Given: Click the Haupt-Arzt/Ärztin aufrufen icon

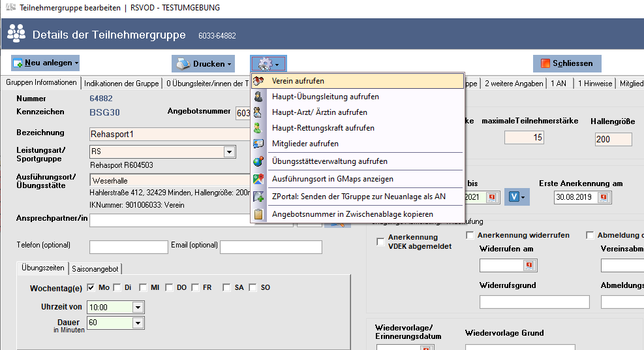Looking at the screenshot, I should [259, 112].
